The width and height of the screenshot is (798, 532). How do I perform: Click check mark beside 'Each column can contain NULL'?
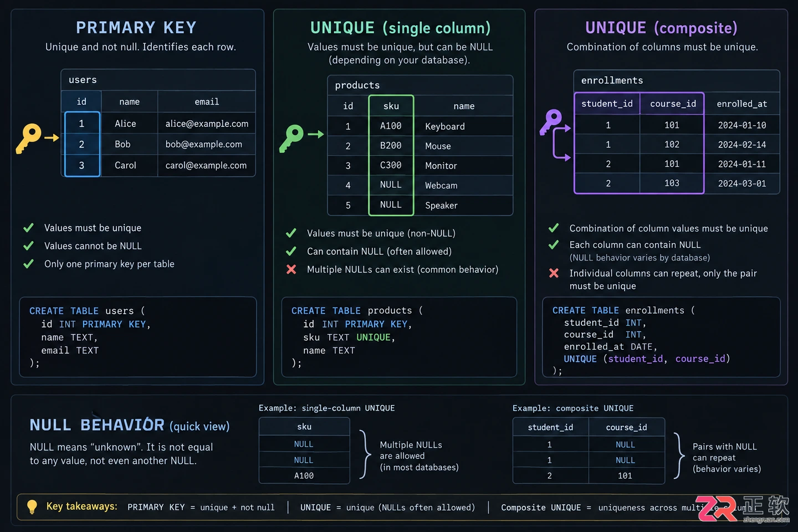click(554, 244)
